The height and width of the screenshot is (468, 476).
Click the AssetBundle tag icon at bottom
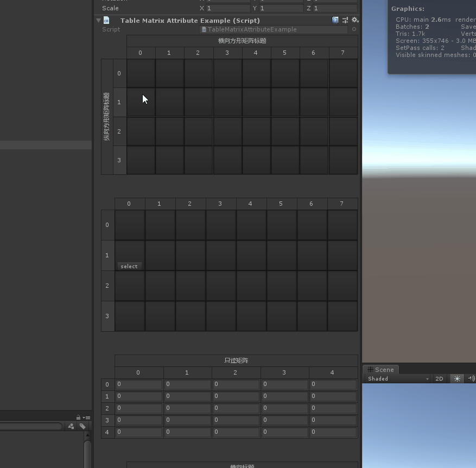71,426
